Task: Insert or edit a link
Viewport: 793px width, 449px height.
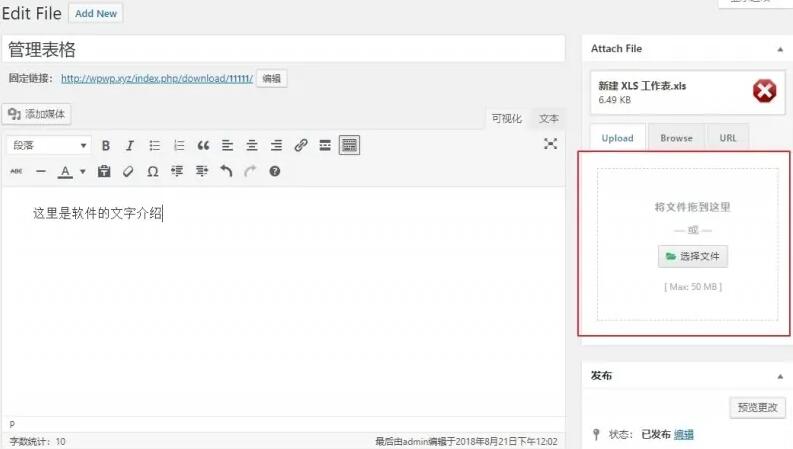Action: [x=301, y=146]
